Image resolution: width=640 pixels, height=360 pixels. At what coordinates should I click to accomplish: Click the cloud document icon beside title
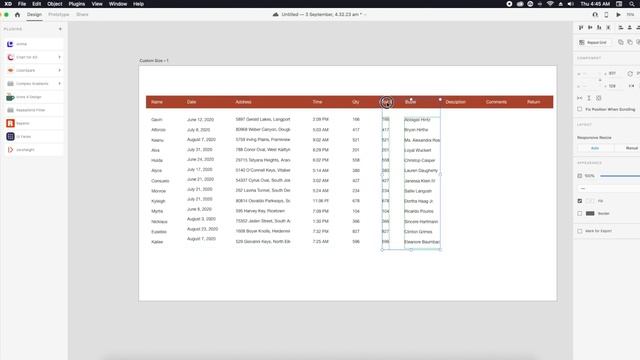pyautogui.click(x=276, y=14)
